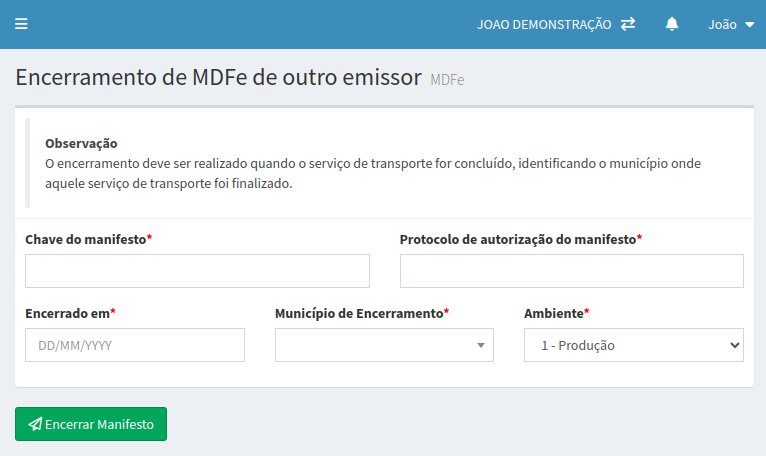Click the MDFe subtitle next to the heading
This screenshot has width=766, height=456.
(x=447, y=80)
